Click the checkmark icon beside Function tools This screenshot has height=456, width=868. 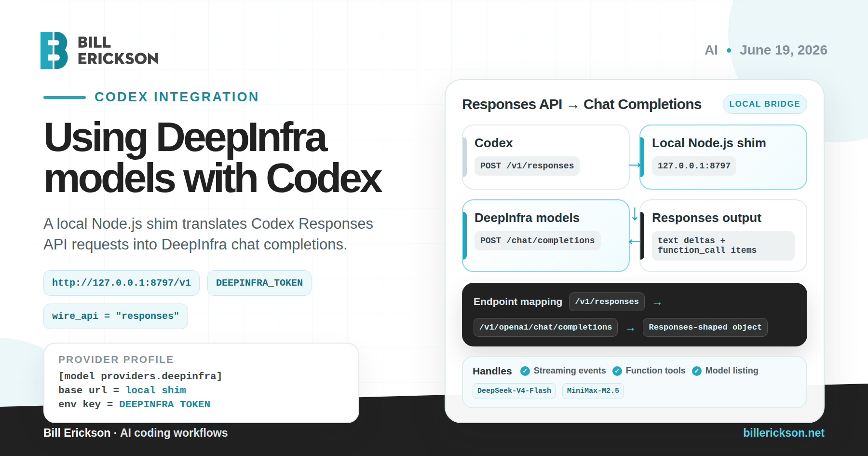point(617,371)
